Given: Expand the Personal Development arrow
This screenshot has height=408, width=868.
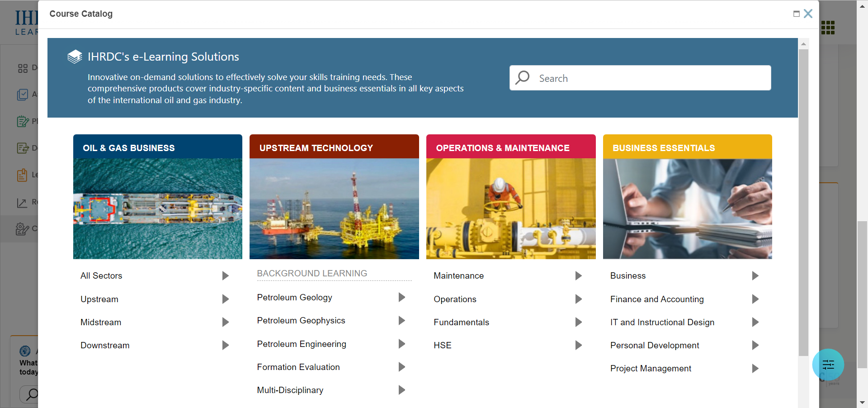Looking at the screenshot, I should pos(755,345).
